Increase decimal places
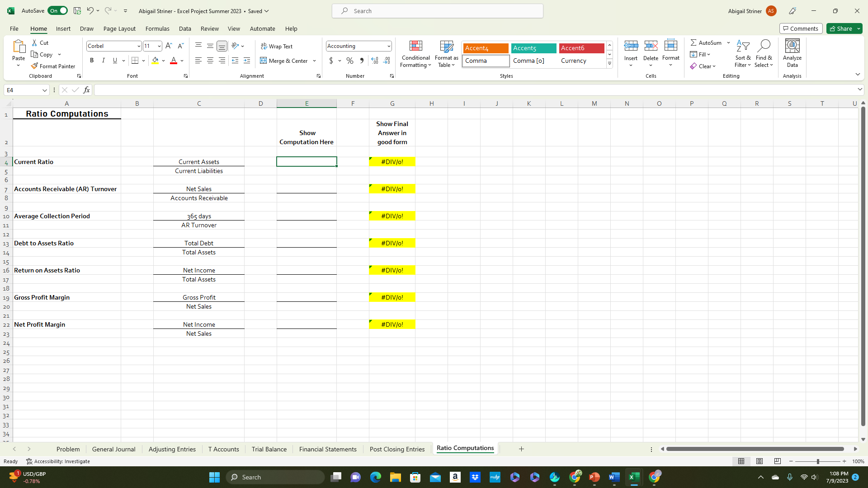 click(375, 61)
